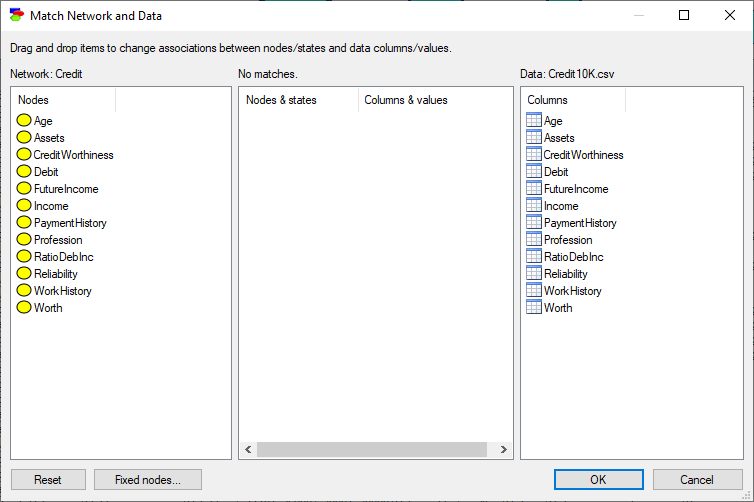Click the WorkHistory node icon

coord(24,290)
